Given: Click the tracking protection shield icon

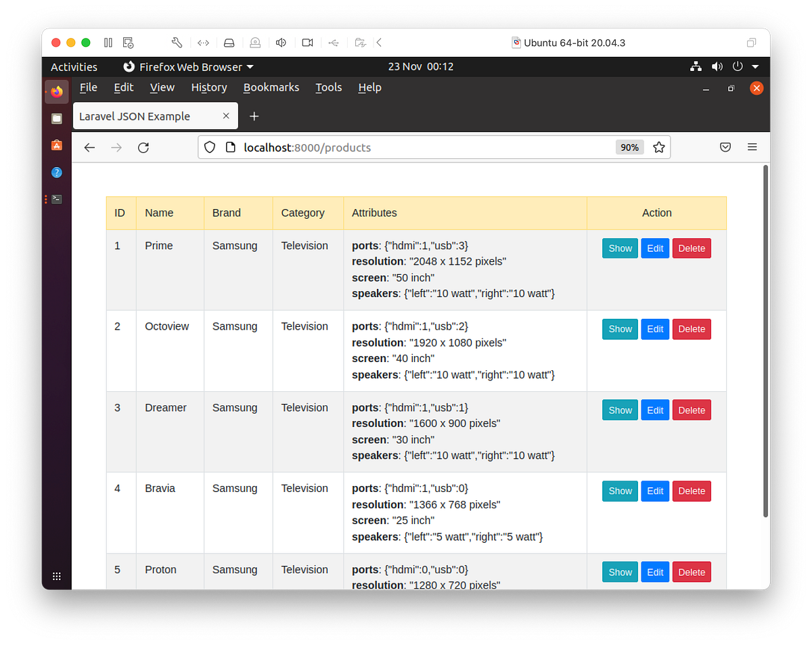Looking at the screenshot, I should [x=210, y=147].
